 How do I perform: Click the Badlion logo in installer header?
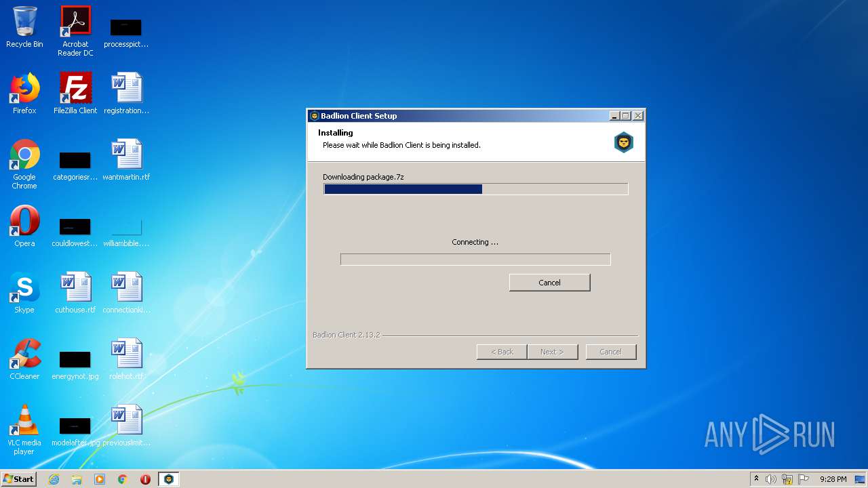tap(623, 142)
